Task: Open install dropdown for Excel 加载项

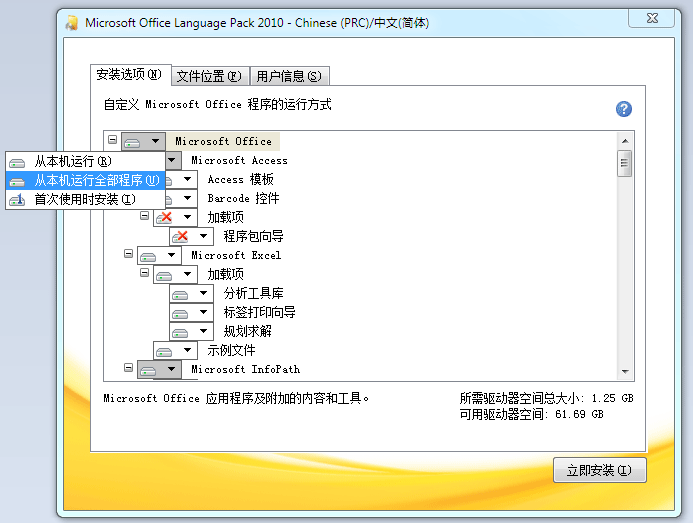Action: coord(187,274)
